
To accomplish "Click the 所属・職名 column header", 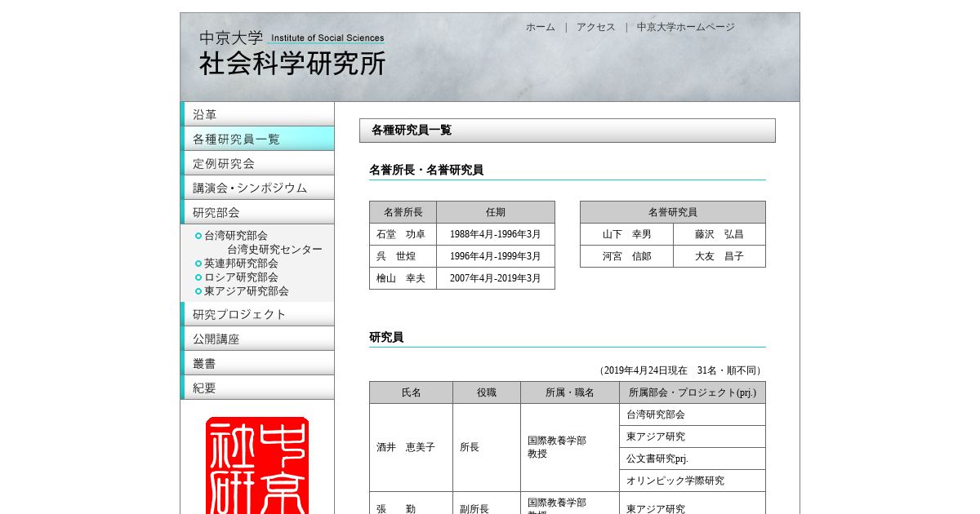I will 570,392.
